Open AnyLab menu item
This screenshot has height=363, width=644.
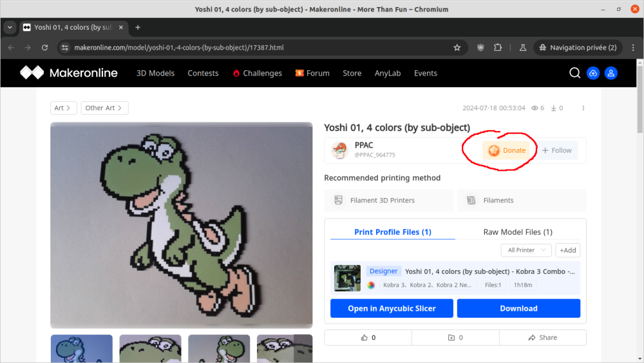coord(387,73)
